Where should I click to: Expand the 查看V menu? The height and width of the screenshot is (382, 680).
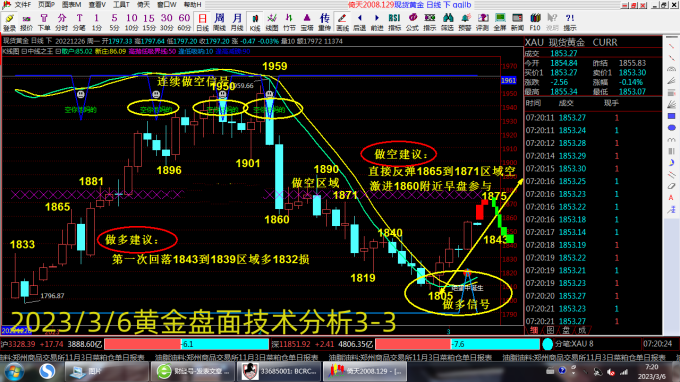point(97,5)
